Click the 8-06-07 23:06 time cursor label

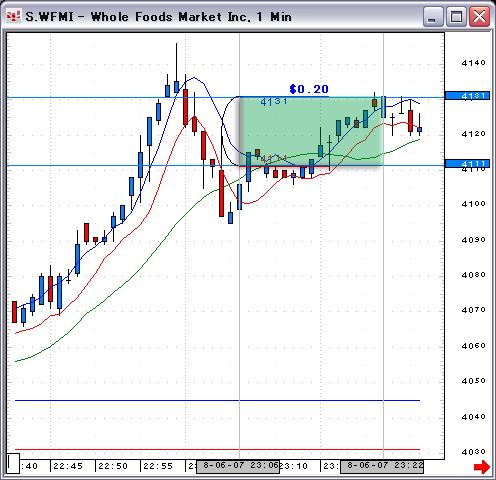pyautogui.click(x=238, y=467)
